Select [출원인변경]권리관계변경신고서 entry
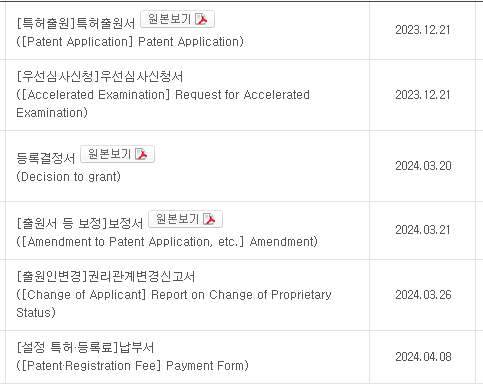The width and height of the screenshot is (483, 385). (106, 277)
